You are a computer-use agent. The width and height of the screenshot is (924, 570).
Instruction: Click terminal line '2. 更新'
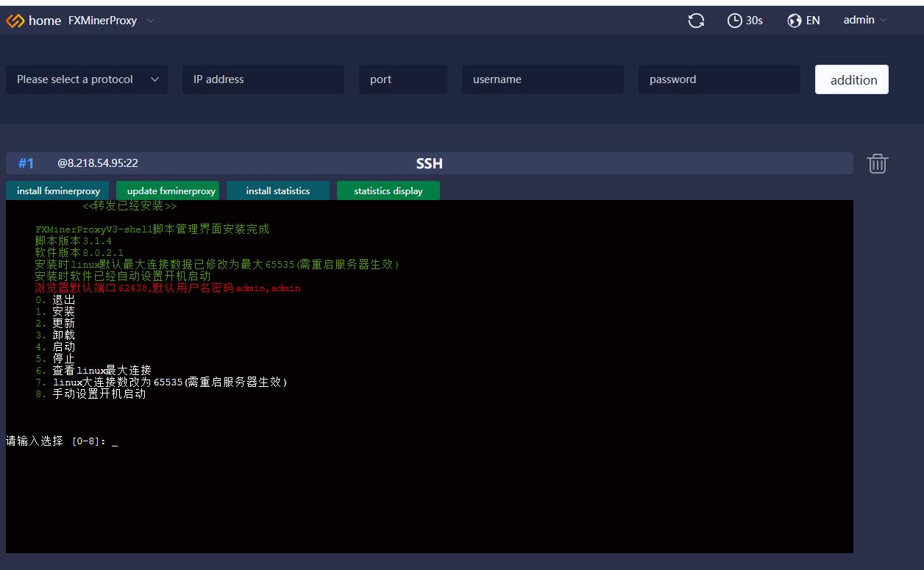pos(55,324)
